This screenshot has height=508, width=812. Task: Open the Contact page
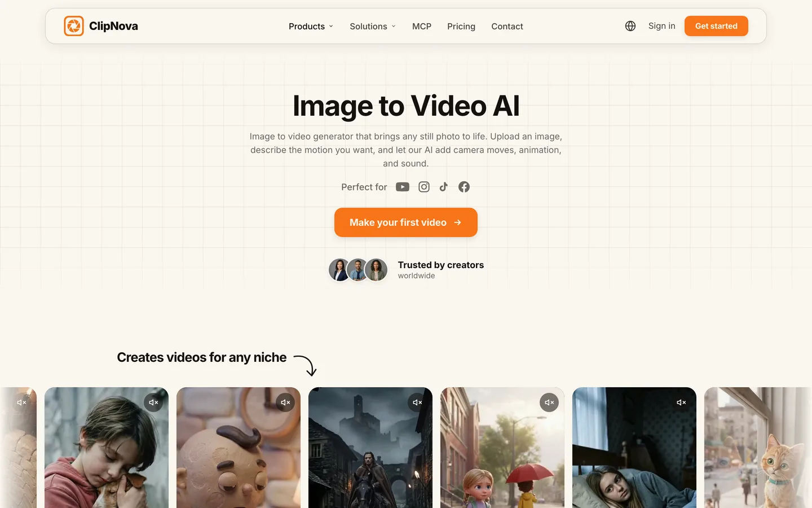(507, 27)
